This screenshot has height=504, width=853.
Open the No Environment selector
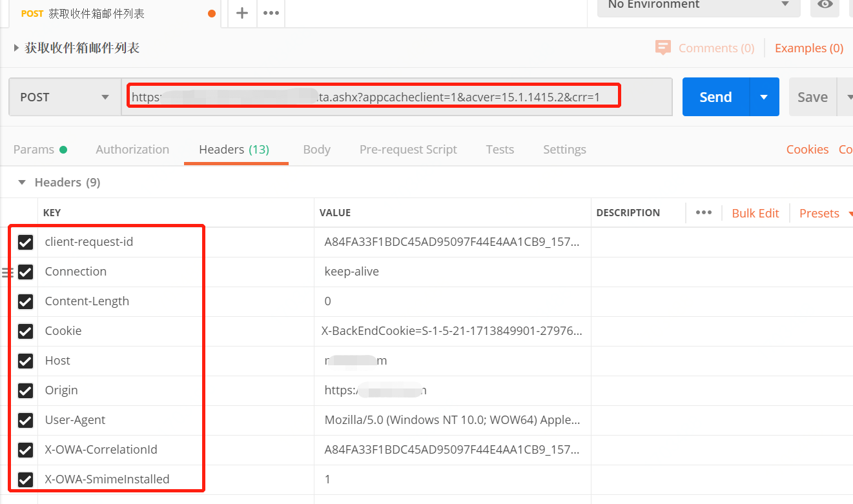pyautogui.click(x=697, y=5)
